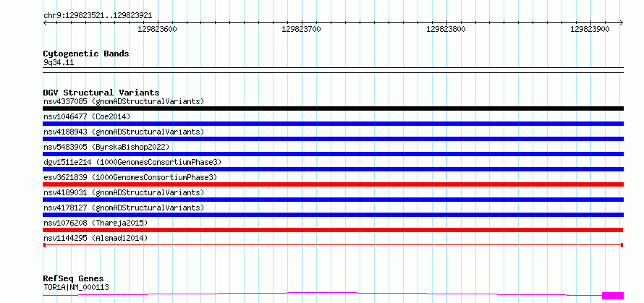Click the magenta TOR1A exon block

(x=613, y=296)
